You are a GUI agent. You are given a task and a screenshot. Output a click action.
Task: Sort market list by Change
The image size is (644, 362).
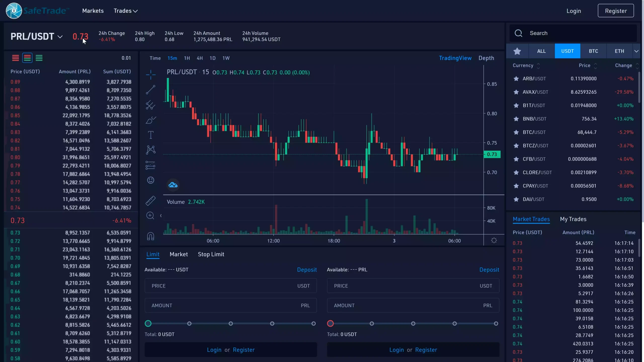[x=627, y=66]
